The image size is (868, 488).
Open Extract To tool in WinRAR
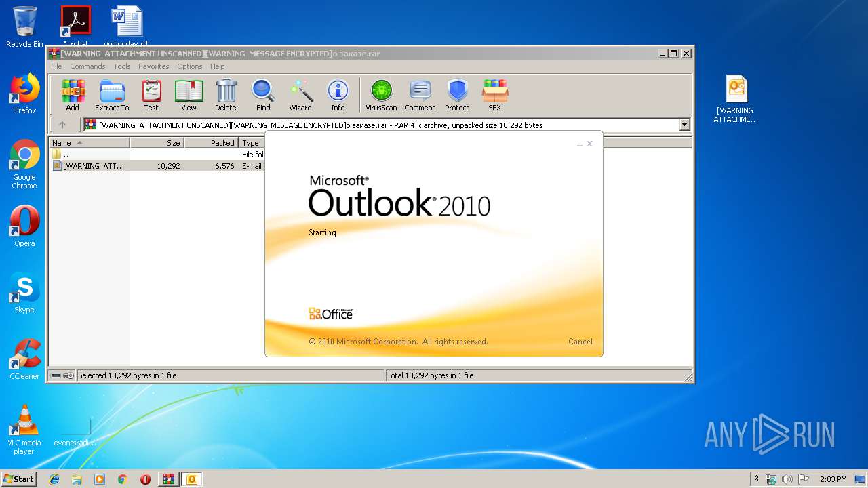[112, 96]
